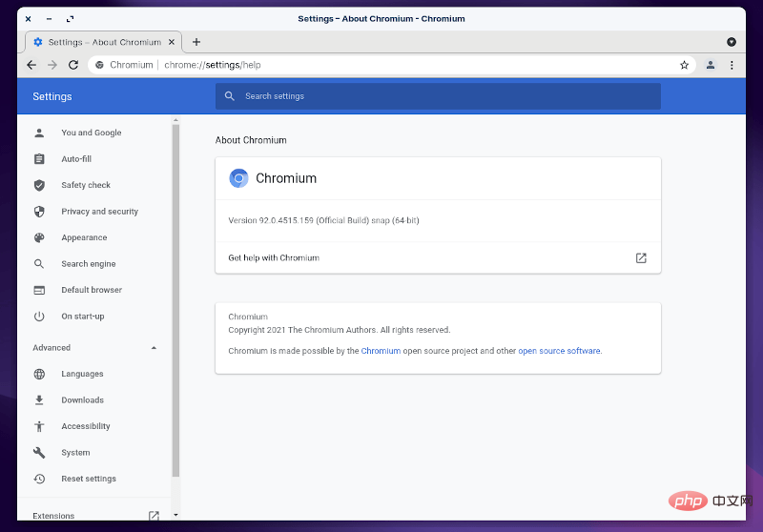Open the profile avatar icon

tap(711, 65)
